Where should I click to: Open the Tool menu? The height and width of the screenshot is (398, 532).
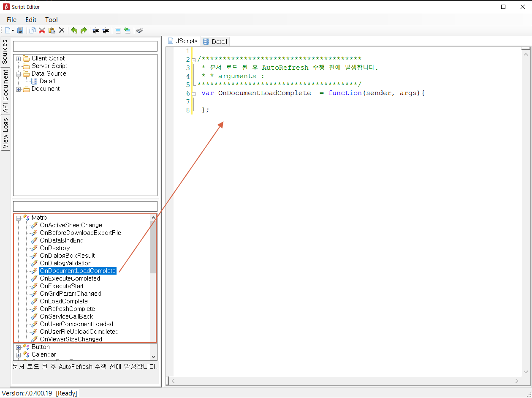pyautogui.click(x=52, y=19)
